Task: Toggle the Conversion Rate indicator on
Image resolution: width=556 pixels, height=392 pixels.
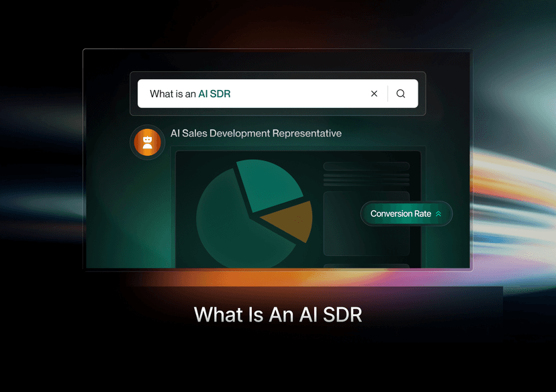Action: [406, 213]
